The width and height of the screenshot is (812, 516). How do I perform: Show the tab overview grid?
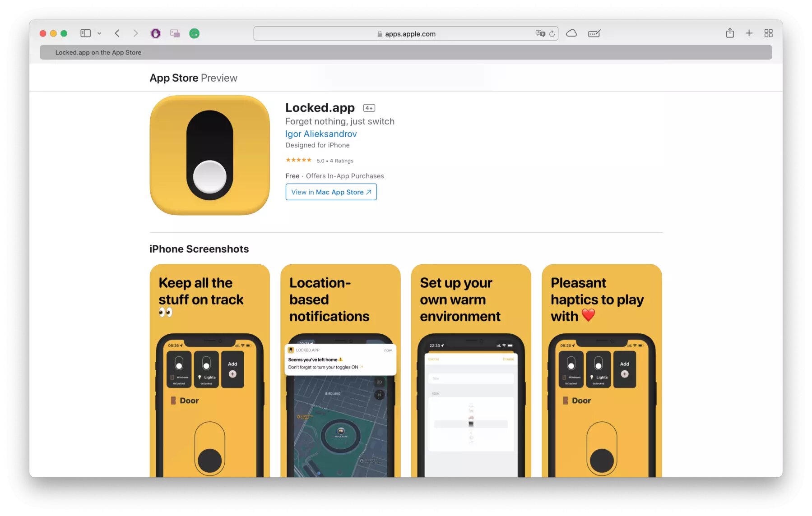[x=769, y=33]
